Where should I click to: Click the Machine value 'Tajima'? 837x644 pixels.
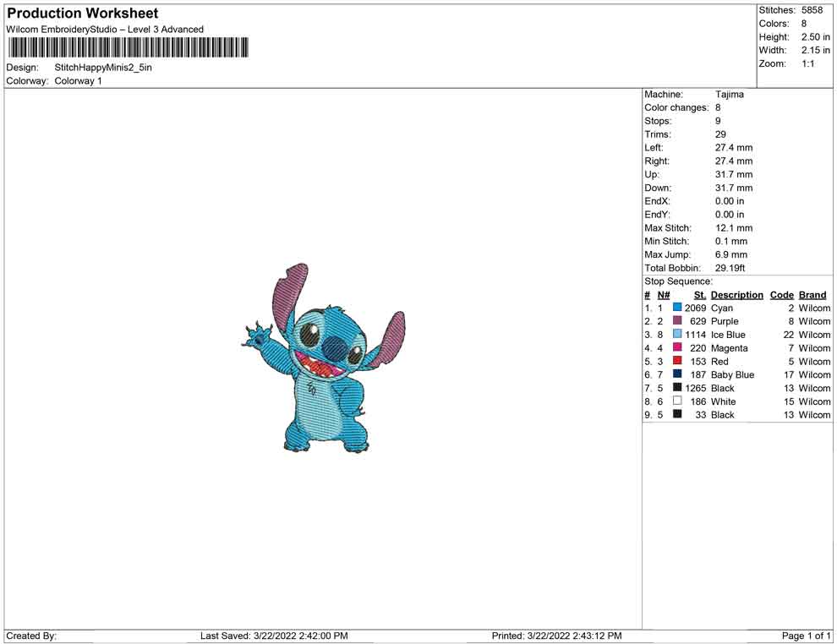(730, 95)
